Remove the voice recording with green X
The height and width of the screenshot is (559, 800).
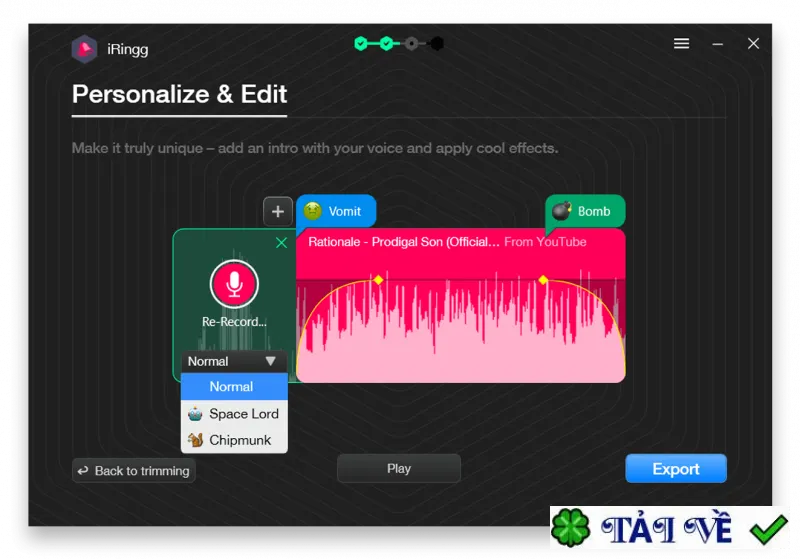tap(281, 243)
